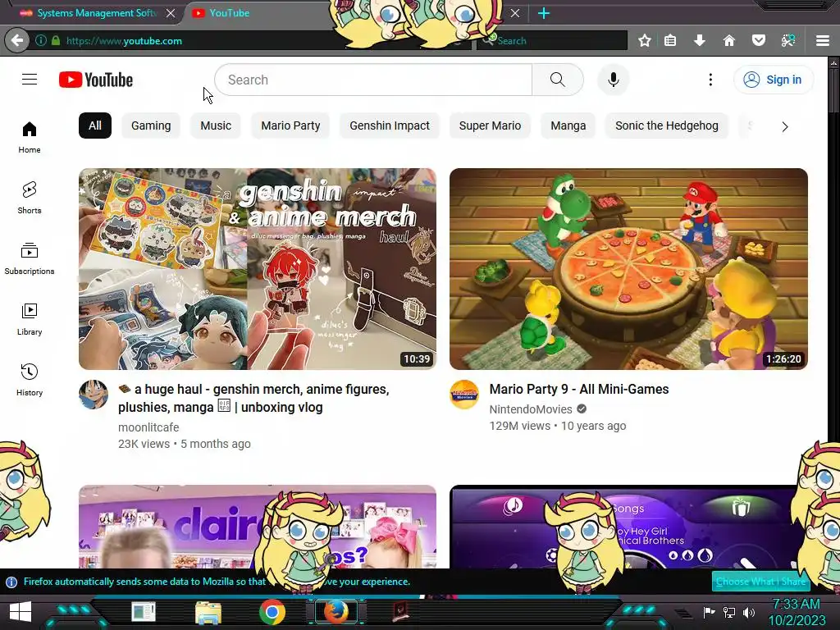Open NintendoMovies channel avatar
Image resolution: width=840 pixels, height=630 pixels.
tap(464, 395)
